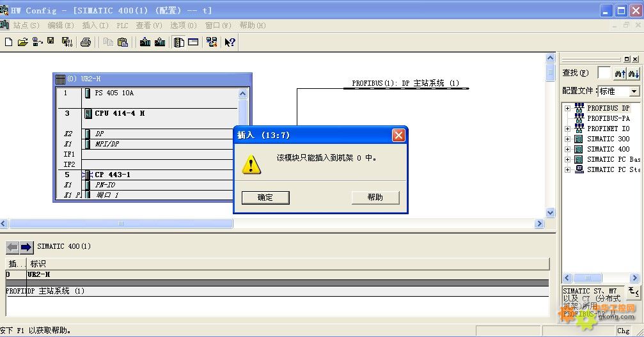Open the 插入(I) menu
Viewport: 644px width, 337px height.
(x=95, y=26)
